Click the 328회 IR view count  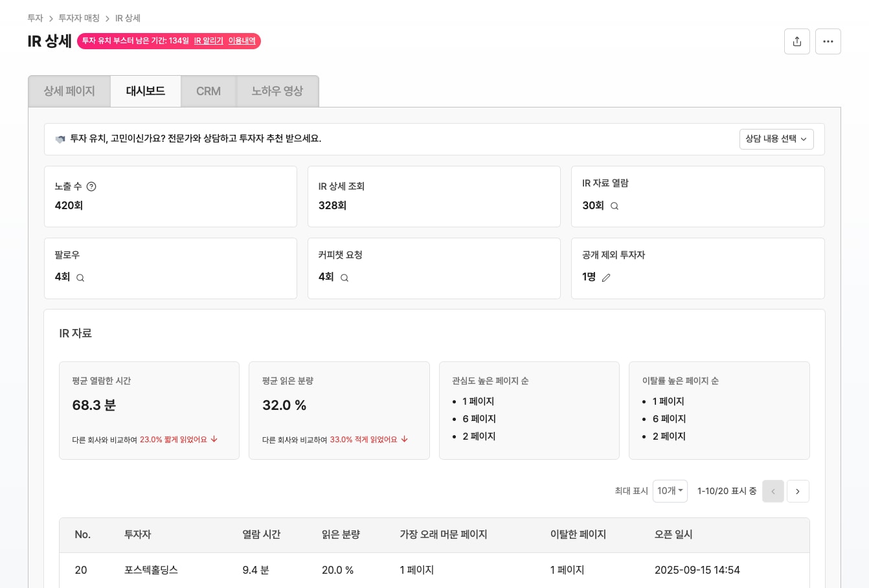tap(332, 205)
